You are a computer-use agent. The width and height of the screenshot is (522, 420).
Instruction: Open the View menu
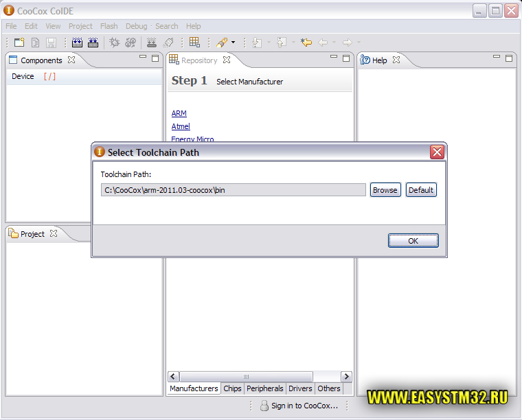(x=53, y=26)
